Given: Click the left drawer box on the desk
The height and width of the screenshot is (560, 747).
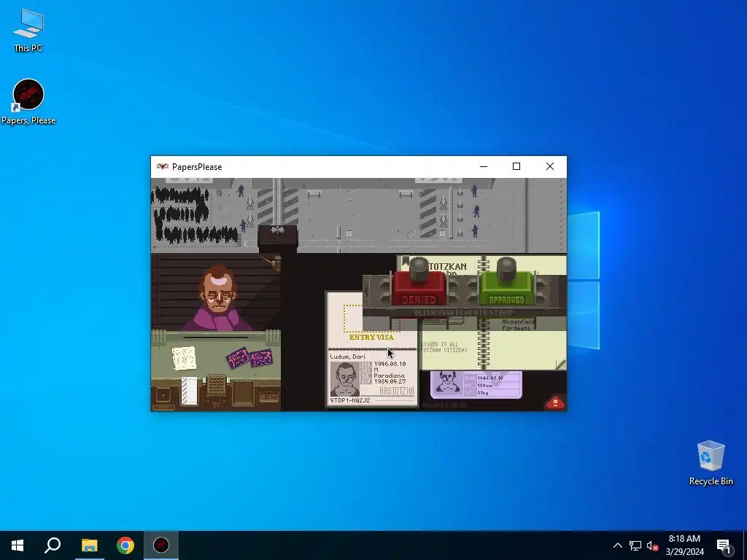Looking at the screenshot, I should coord(163,395).
